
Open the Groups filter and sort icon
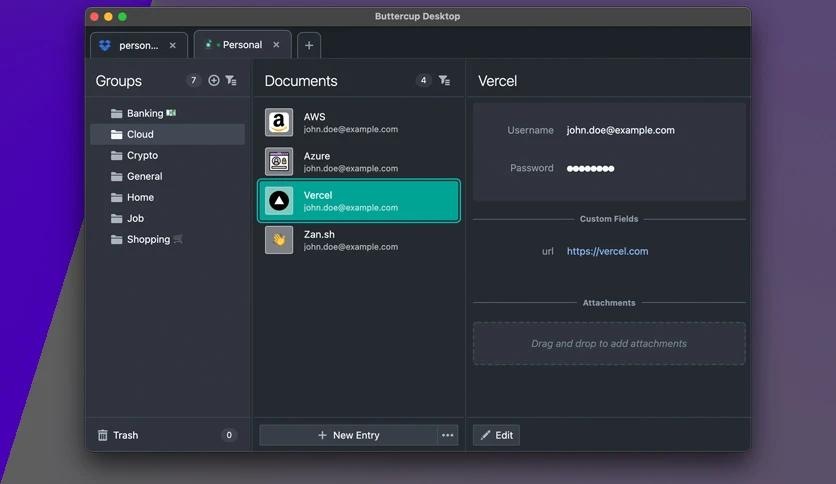pos(231,80)
